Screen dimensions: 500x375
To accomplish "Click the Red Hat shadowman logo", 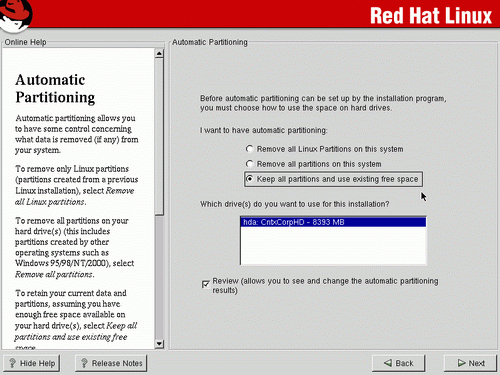I will click(x=16, y=15).
